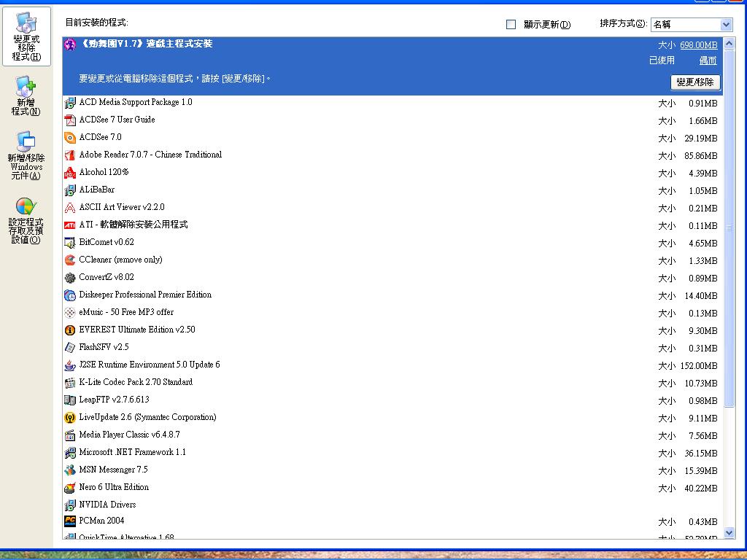Open the 變更或移除程式 sidebar section
This screenshot has width=747, height=560.
26,38
